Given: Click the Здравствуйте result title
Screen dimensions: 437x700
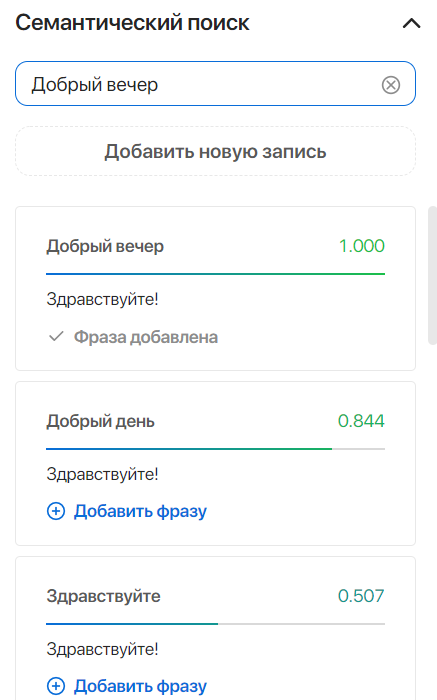Looking at the screenshot, I should (x=104, y=596).
